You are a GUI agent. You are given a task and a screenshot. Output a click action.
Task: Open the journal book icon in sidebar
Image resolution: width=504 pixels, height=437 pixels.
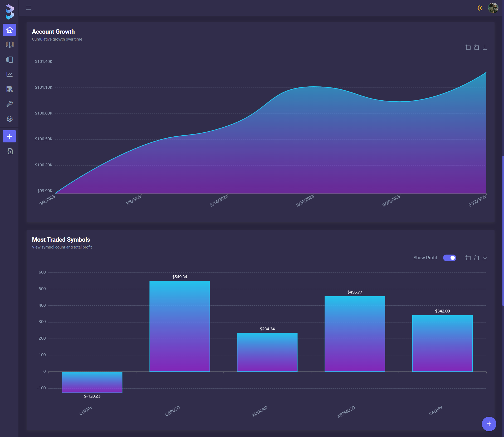click(x=9, y=44)
